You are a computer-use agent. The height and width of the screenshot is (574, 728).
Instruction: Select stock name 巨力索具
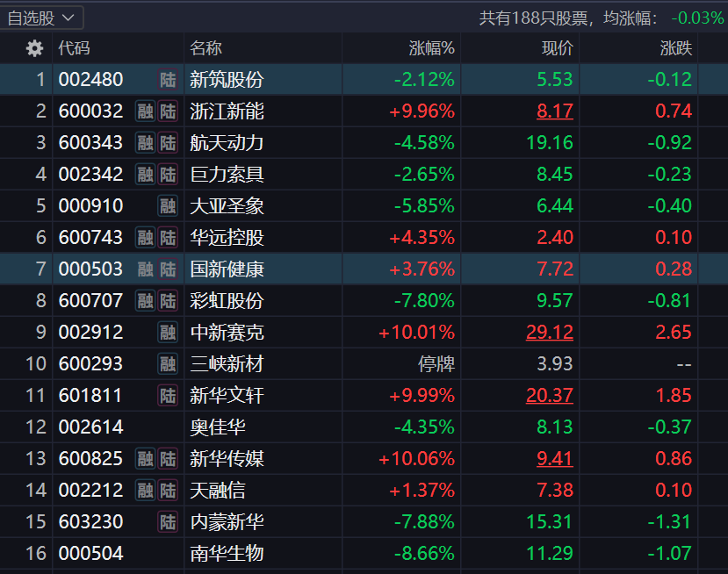tap(227, 175)
